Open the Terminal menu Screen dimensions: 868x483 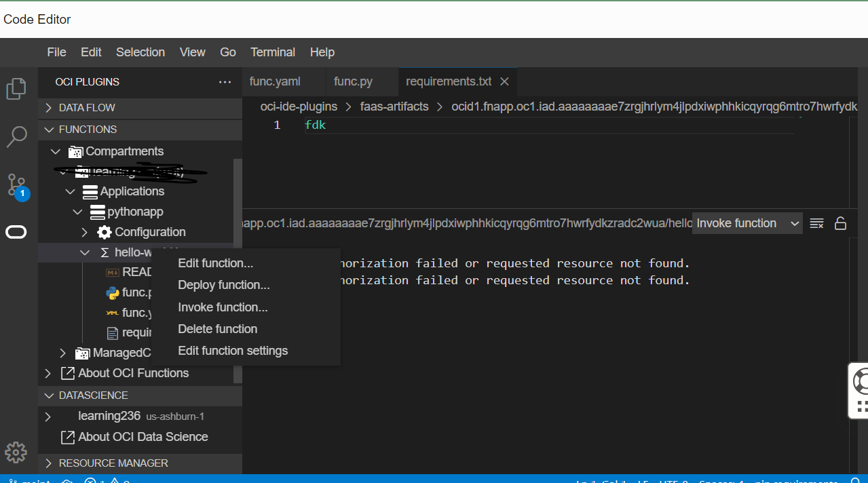point(273,52)
